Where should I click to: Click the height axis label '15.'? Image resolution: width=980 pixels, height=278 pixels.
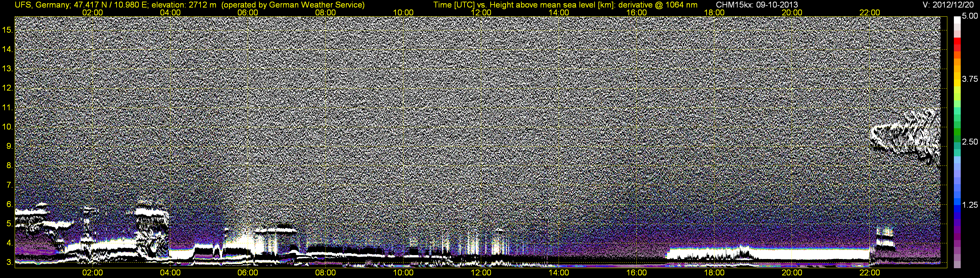tap(8, 30)
